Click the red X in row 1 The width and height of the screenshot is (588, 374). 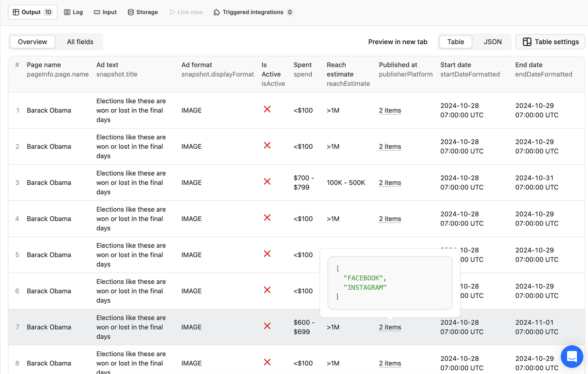click(267, 109)
